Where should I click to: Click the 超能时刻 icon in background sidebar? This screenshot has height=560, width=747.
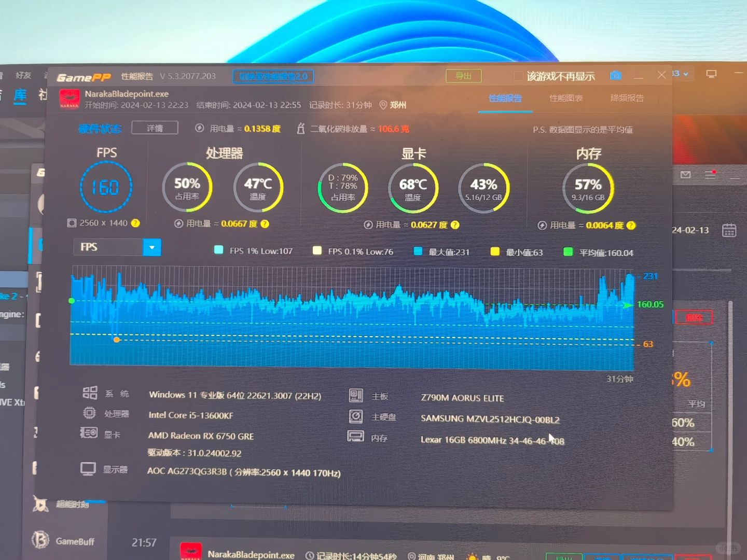click(x=40, y=503)
